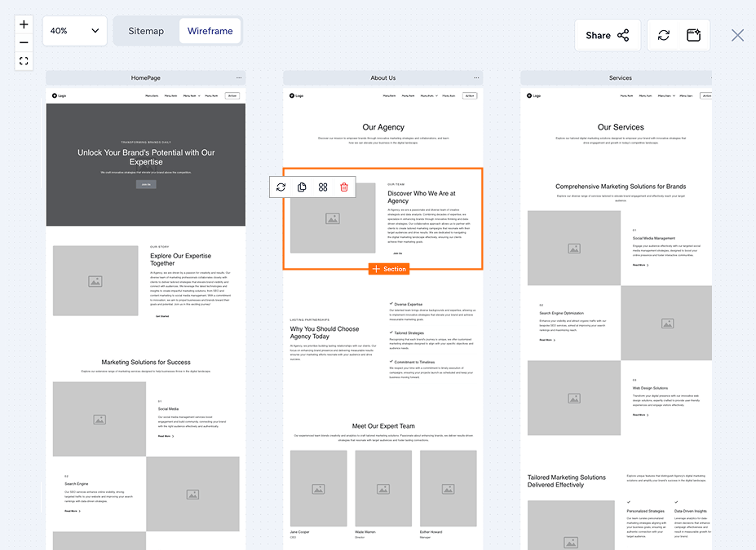Image resolution: width=756 pixels, height=550 pixels.
Task: Delete the selected section via trash icon
Action: pos(343,187)
